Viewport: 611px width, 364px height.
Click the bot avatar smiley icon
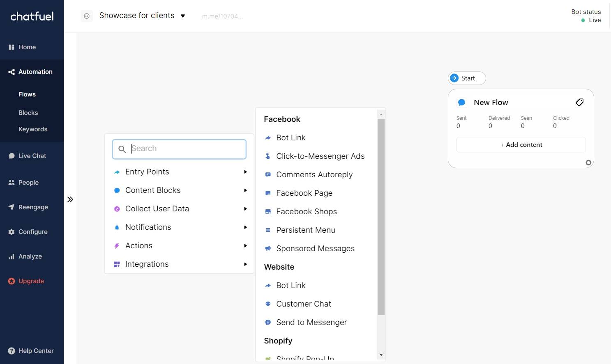click(87, 16)
